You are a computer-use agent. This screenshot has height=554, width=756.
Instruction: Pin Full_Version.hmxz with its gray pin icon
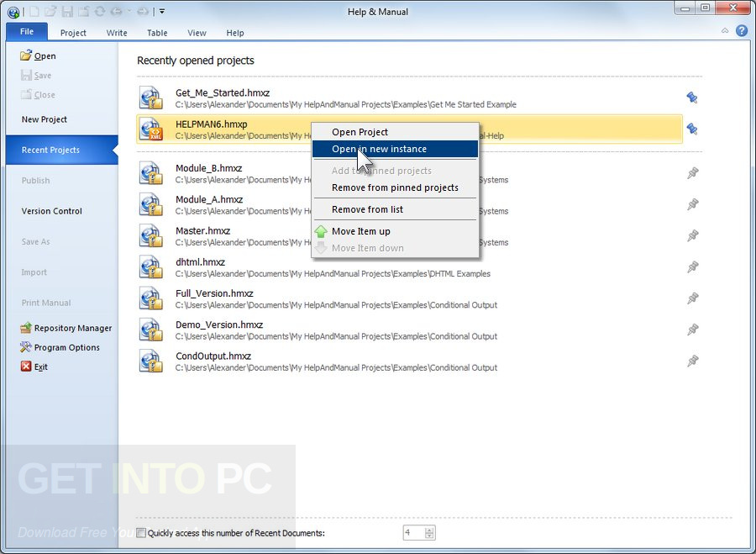pyautogui.click(x=692, y=298)
